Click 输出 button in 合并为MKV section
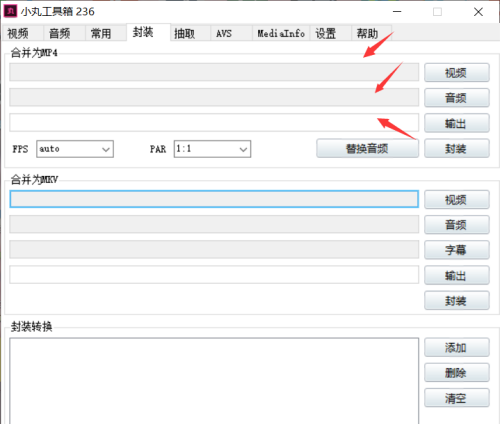Viewport: 500px width, 424px height. tap(457, 275)
